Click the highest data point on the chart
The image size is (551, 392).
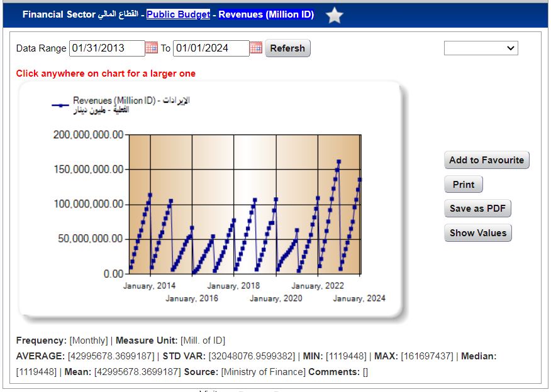point(339,161)
